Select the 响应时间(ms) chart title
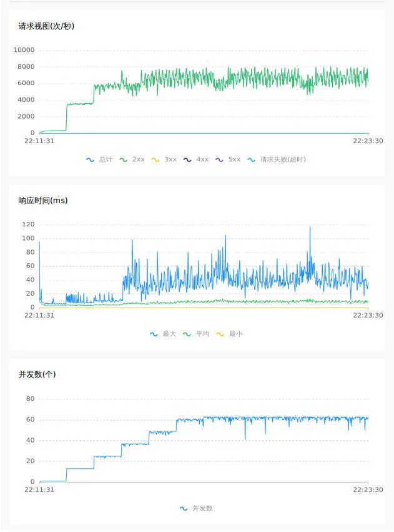Screen dimensions: 394x532 tap(43, 201)
